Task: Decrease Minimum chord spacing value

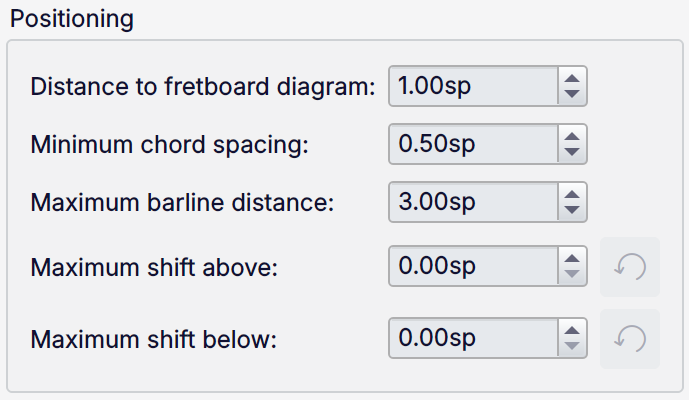Action: (x=572, y=152)
